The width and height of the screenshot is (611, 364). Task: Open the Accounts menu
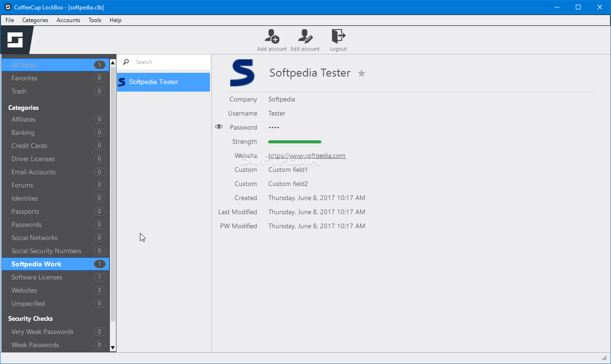click(x=68, y=20)
